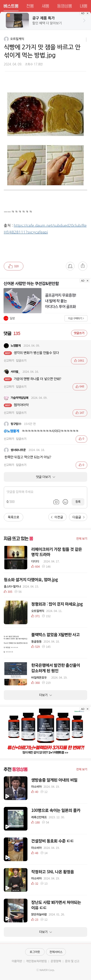Expand 더보기 under recommended videos

coord(45,932)
